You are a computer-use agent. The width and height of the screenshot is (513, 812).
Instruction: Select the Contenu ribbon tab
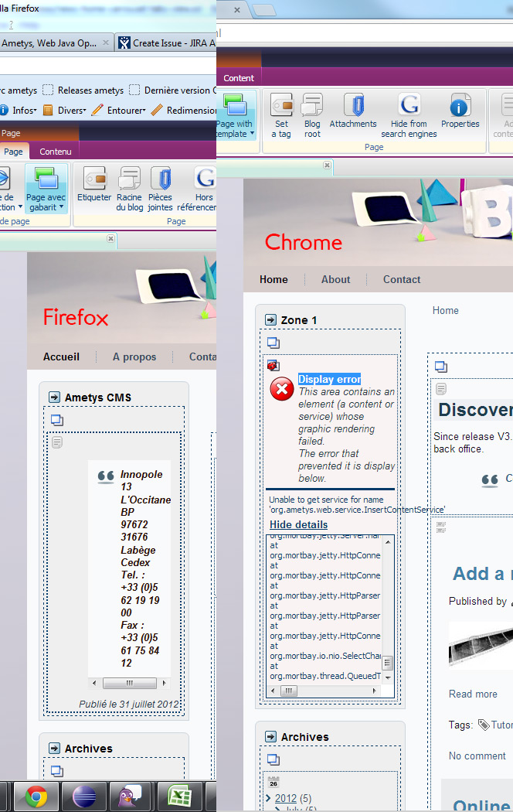pyautogui.click(x=56, y=152)
